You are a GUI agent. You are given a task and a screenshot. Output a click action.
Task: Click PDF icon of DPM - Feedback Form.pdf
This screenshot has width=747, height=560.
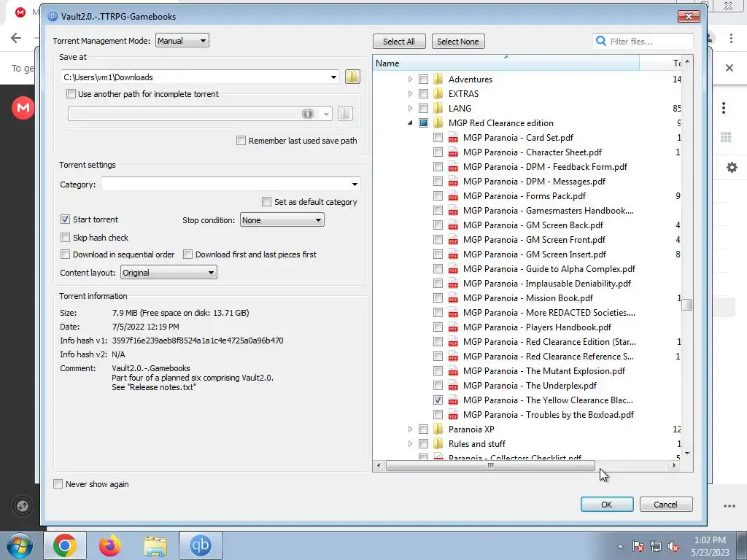pyautogui.click(x=452, y=167)
